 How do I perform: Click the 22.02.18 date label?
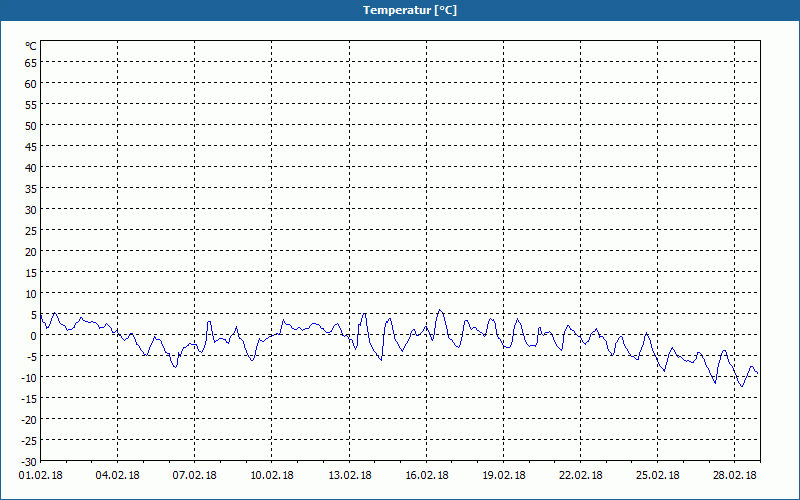coord(581,476)
